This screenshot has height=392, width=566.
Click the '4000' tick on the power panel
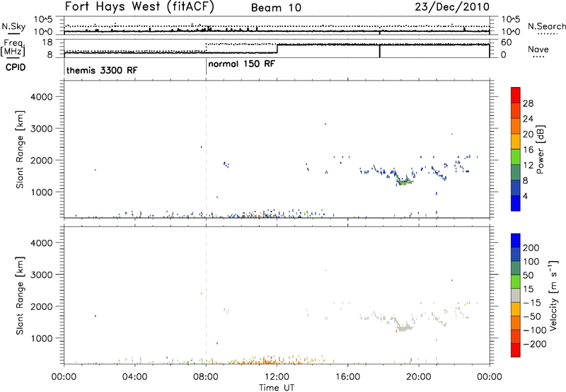point(41,97)
